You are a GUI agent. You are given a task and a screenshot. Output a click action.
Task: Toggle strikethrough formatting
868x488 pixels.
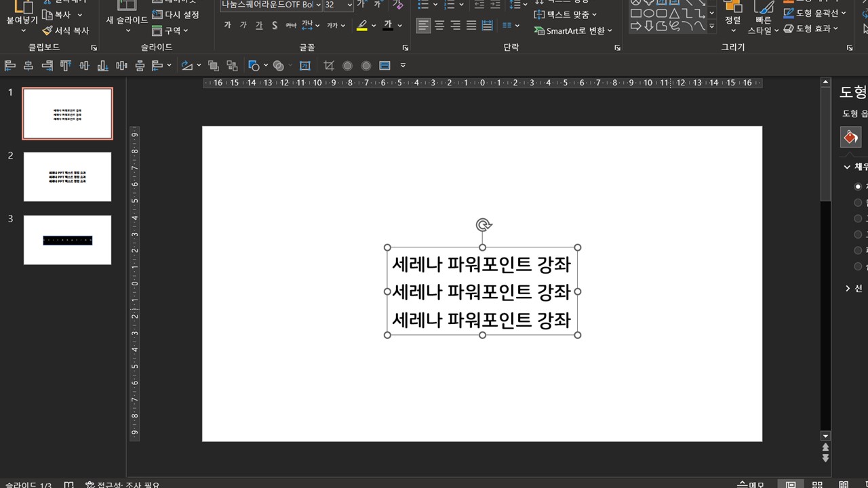[291, 25]
